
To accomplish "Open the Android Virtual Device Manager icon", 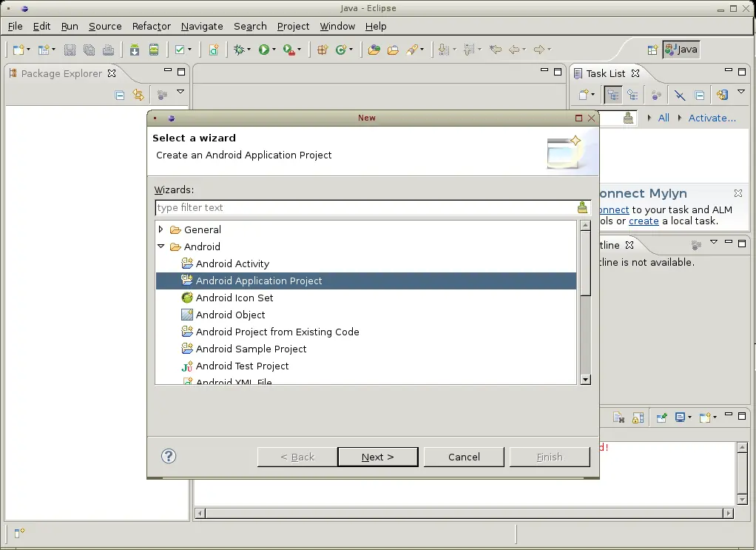I will (x=154, y=50).
